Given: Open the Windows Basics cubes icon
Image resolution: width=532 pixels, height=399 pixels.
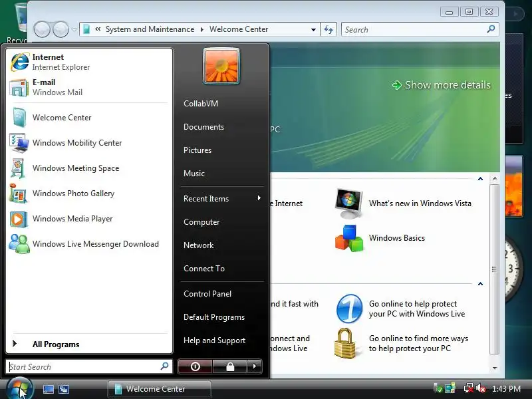Looking at the screenshot, I should pyautogui.click(x=348, y=238).
